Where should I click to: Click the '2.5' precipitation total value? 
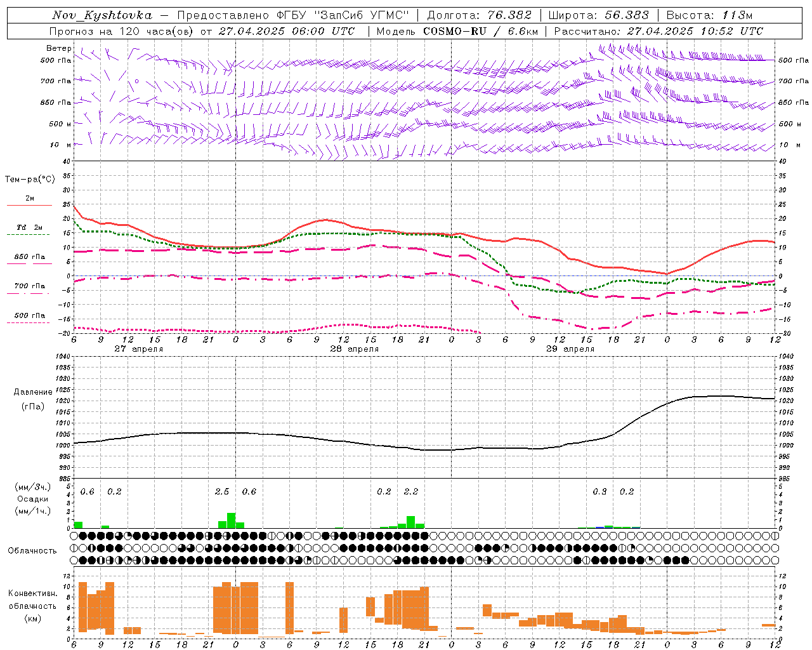coord(222,492)
